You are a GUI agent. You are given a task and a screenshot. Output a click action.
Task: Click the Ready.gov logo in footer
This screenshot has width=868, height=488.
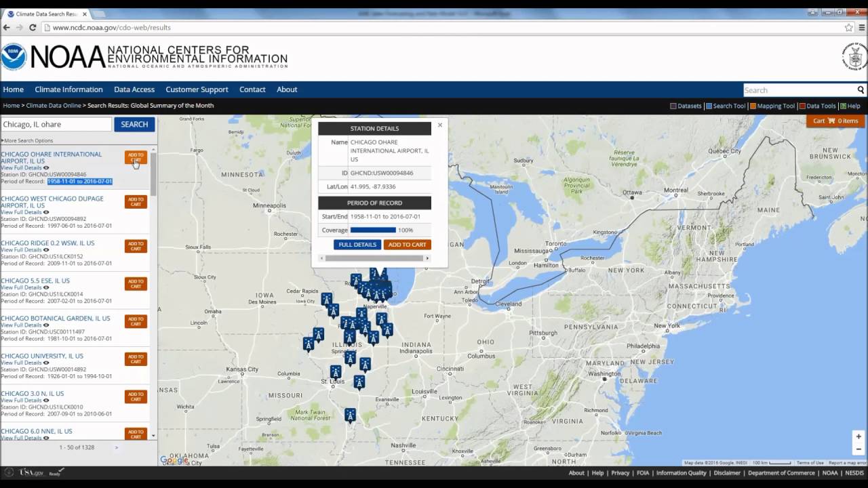click(x=56, y=472)
